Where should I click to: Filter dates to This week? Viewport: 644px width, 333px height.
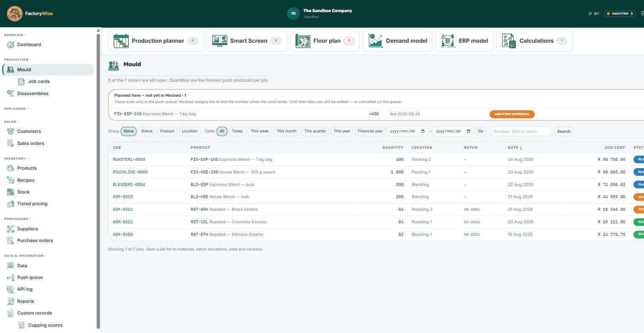pos(260,131)
